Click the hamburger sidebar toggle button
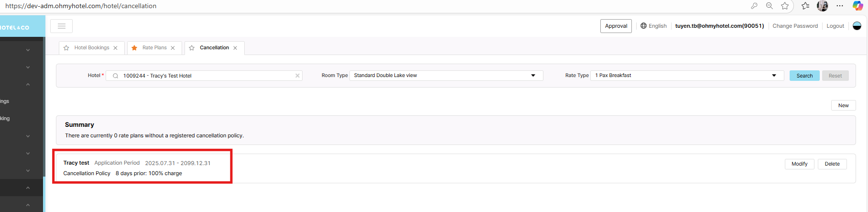The width and height of the screenshot is (868, 212). pyautogui.click(x=61, y=26)
